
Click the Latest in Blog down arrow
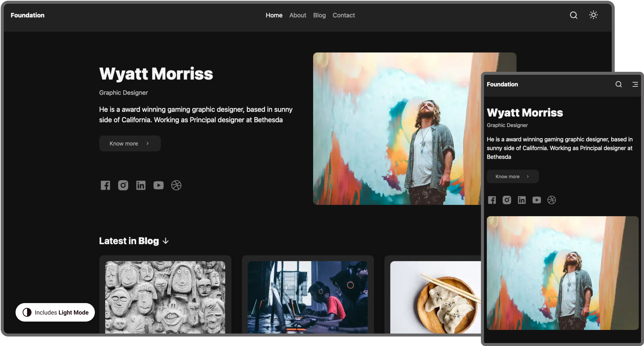[165, 241]
